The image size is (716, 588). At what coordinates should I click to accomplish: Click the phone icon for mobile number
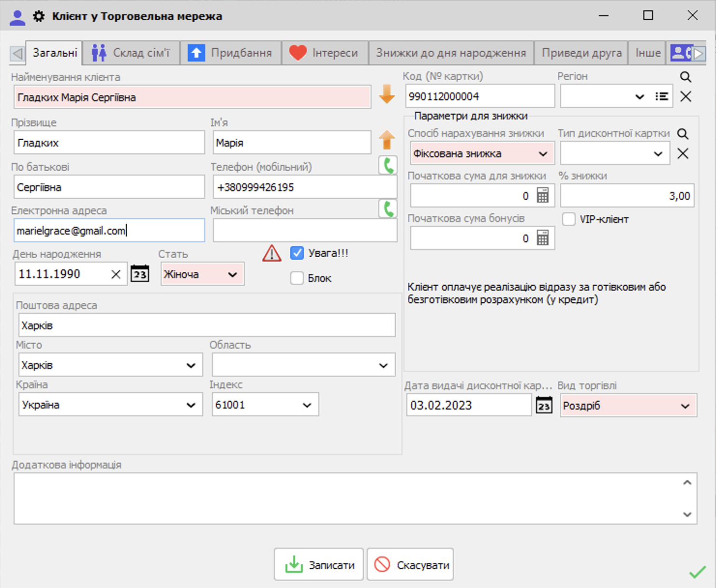388,166
